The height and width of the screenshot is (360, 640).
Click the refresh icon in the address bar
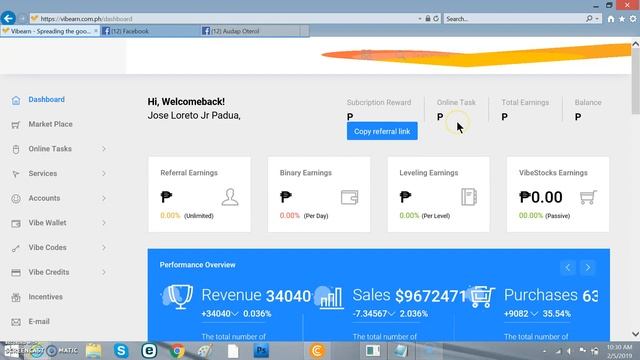436,19
